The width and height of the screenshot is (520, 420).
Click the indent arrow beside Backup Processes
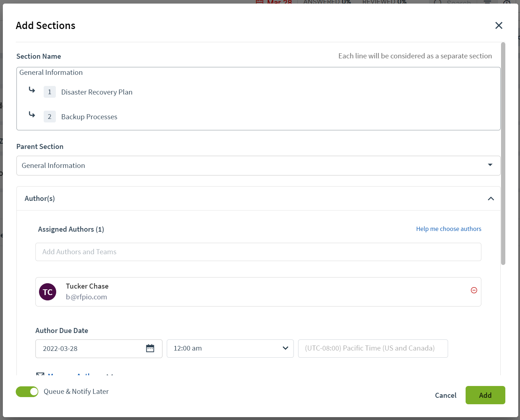tap(32, 115)
